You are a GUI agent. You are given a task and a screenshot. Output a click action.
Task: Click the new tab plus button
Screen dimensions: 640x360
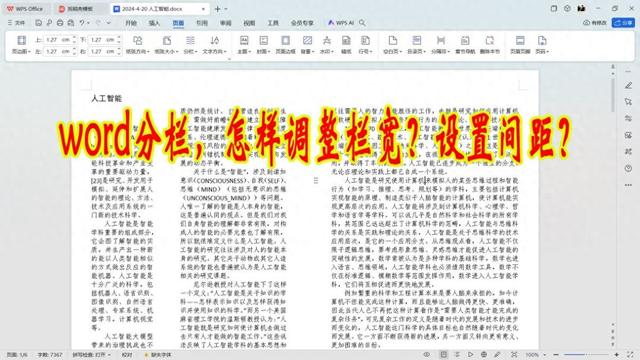tap(218, 9)
